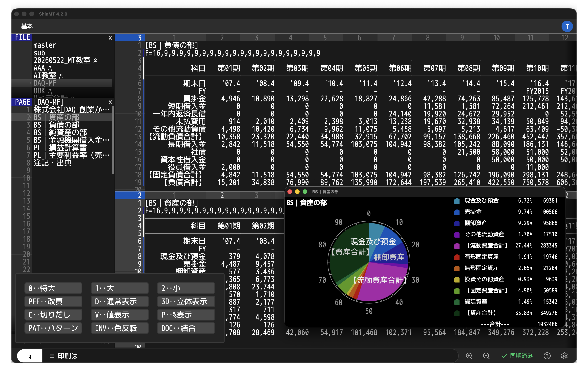Screen dimensions: 588x377
Task: Click column header 5 in upper table
Action: point(325,38)
